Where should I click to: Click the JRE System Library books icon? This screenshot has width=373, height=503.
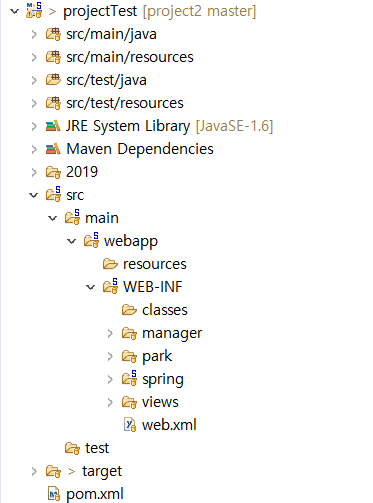coord(53,126)
